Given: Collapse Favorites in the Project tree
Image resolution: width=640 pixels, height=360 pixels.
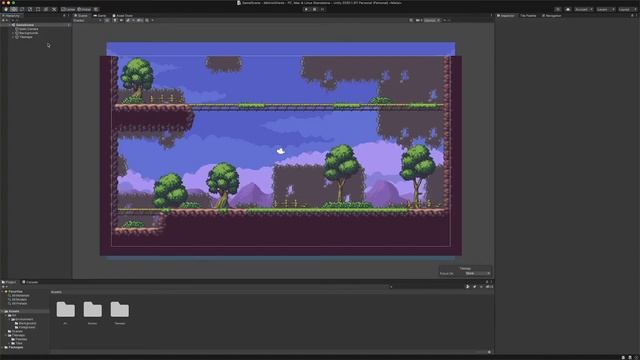Looking at the screenshot, I should click(x=2, y=291).
